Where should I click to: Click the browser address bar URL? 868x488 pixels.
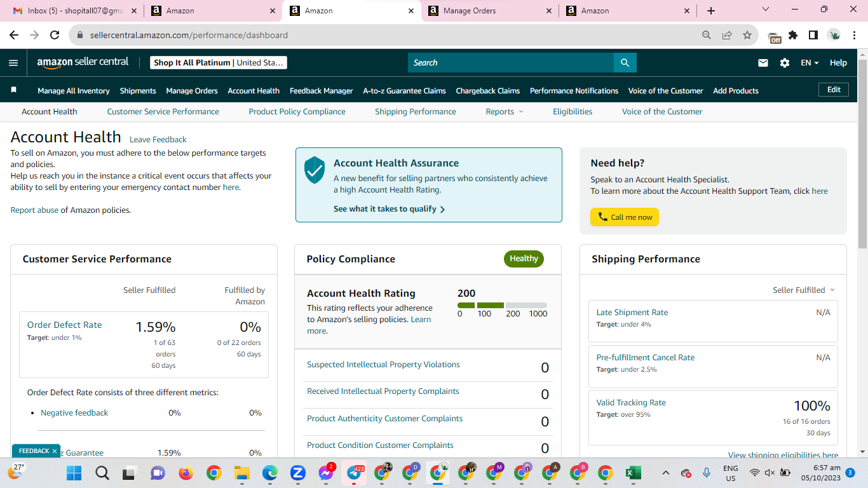(x=189, y=36)
